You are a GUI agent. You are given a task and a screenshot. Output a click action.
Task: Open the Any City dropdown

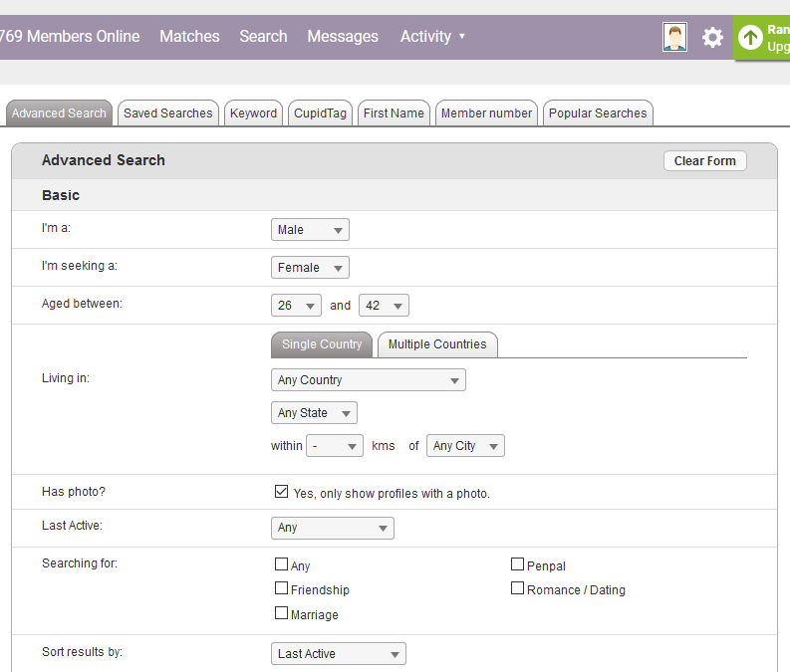click(x=464, y=446)
